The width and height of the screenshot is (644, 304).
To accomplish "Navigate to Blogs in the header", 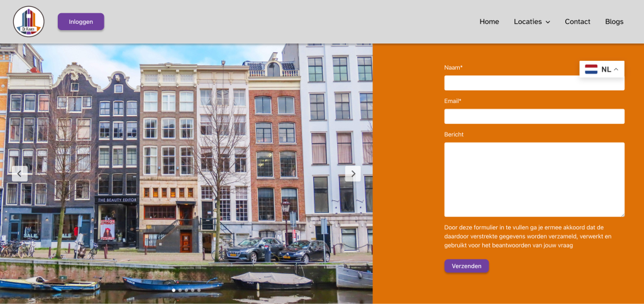I will [x=614, y=21].
